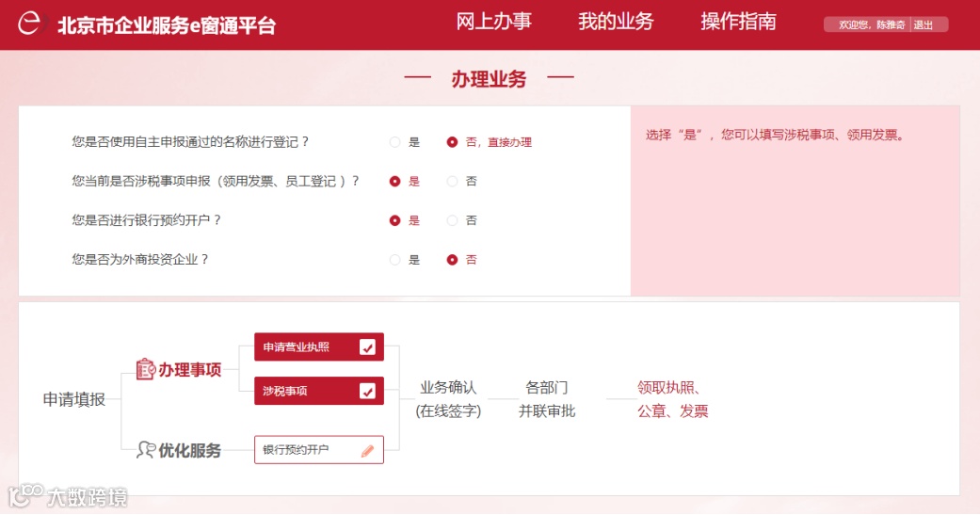
Task: Select 是 for 外商投资企业 question
Action: 394,260
